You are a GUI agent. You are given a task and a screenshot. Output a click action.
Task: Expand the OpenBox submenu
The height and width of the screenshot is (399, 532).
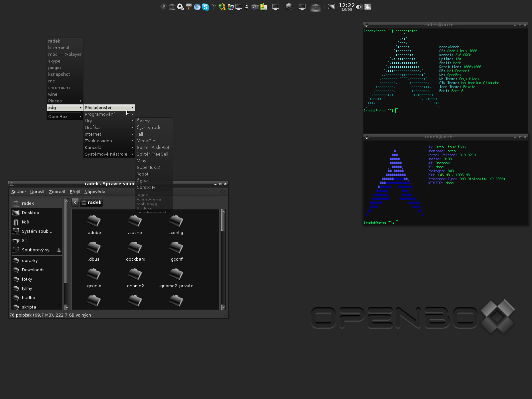point(65,117)
